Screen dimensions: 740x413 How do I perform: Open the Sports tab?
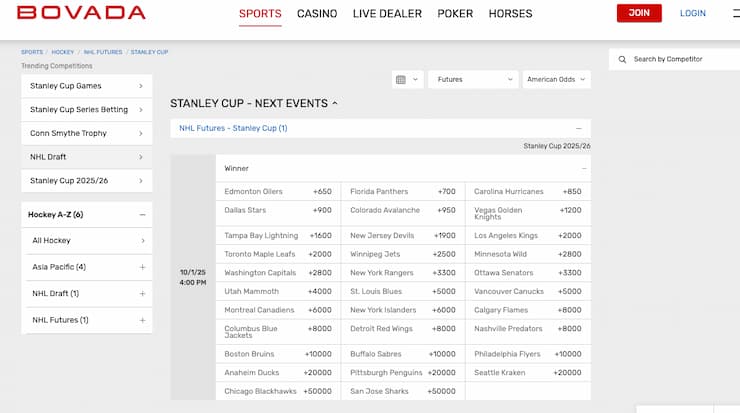click(260, 14)
